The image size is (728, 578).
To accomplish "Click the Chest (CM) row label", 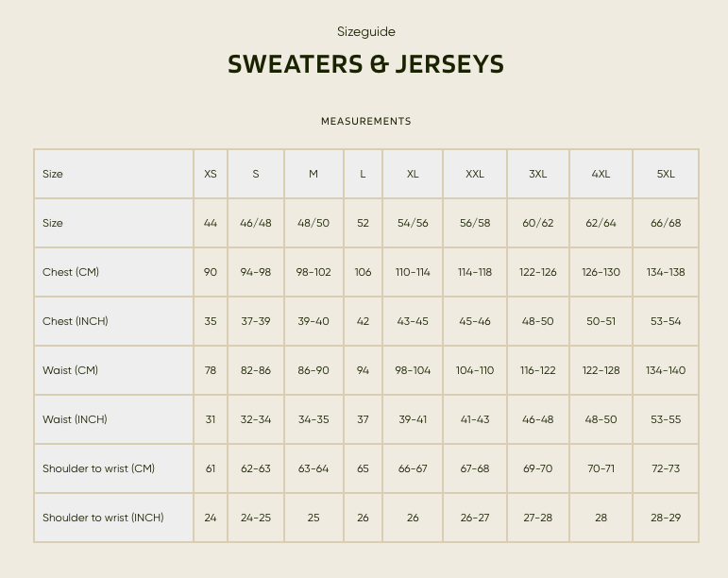I will (x=71, y=272).
